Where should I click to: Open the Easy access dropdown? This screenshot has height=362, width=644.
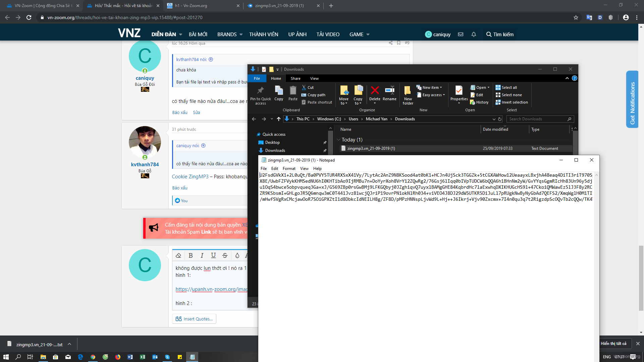click(x=431, y=95)
